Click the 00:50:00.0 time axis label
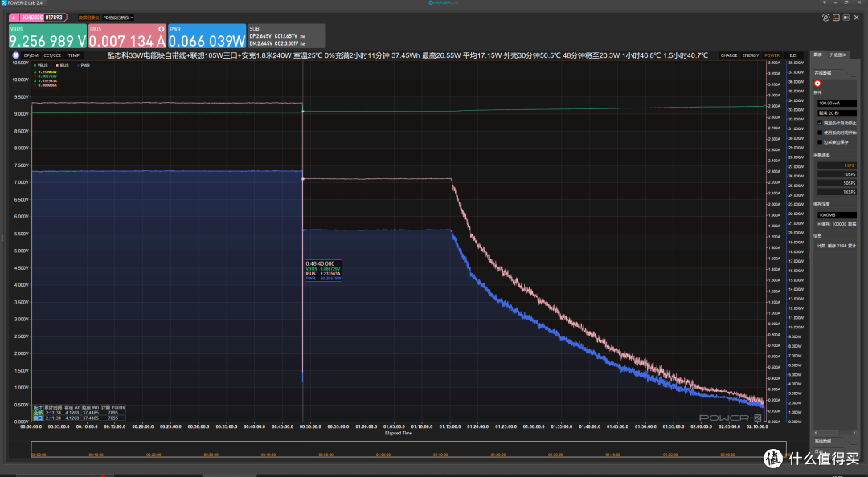Image resolution: width=868 pixels, height=477 pixels. tap(310, 426)
